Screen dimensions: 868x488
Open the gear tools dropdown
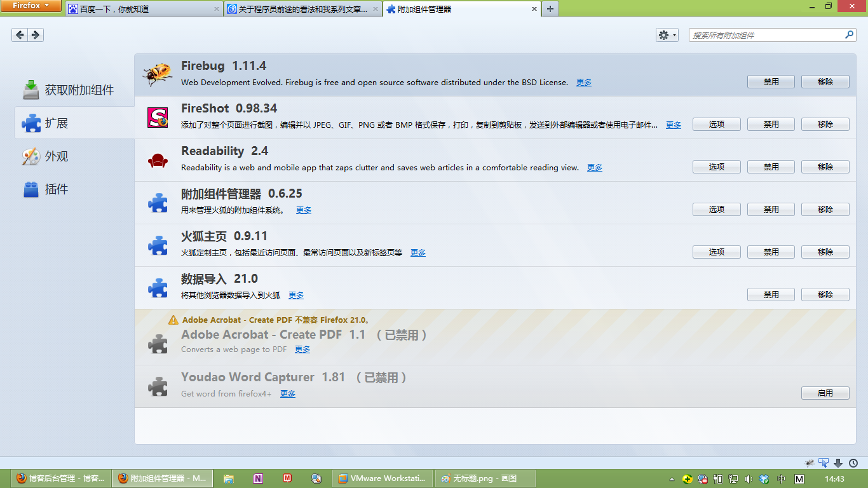point(667,35)
